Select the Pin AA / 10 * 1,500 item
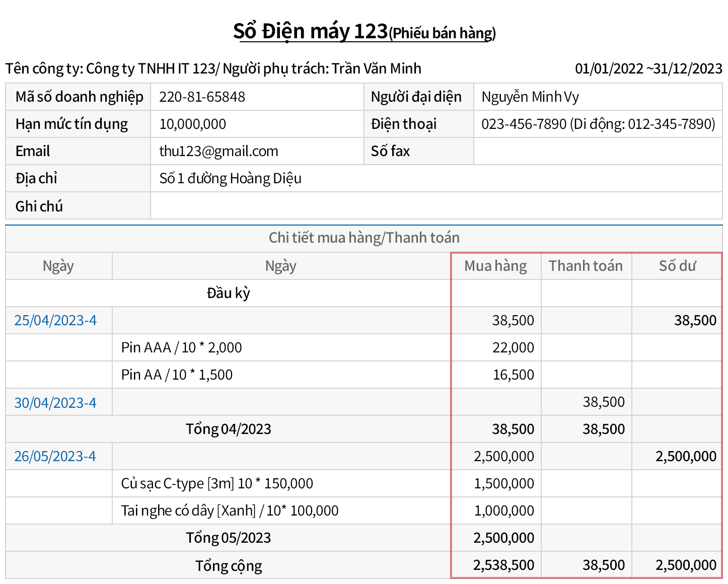The height and width of the screenshot is (584, 728). [177, 375]
